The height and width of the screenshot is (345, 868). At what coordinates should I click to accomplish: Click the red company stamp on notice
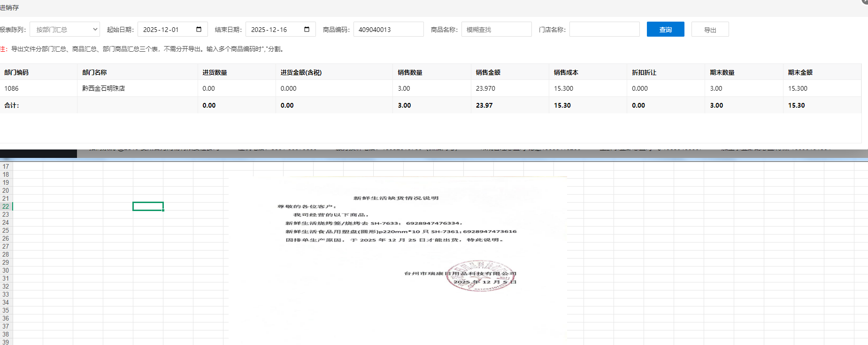click(x=478, y=276)
